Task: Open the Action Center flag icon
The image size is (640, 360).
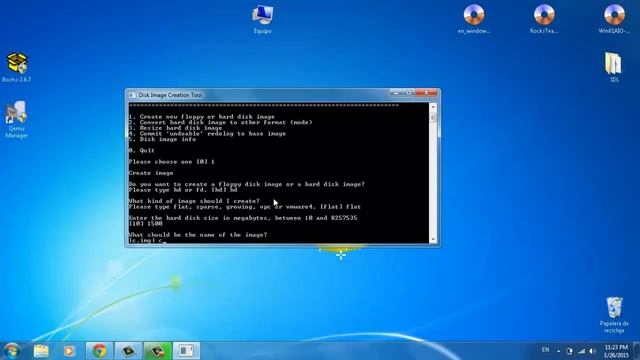Action: point(570,351)
